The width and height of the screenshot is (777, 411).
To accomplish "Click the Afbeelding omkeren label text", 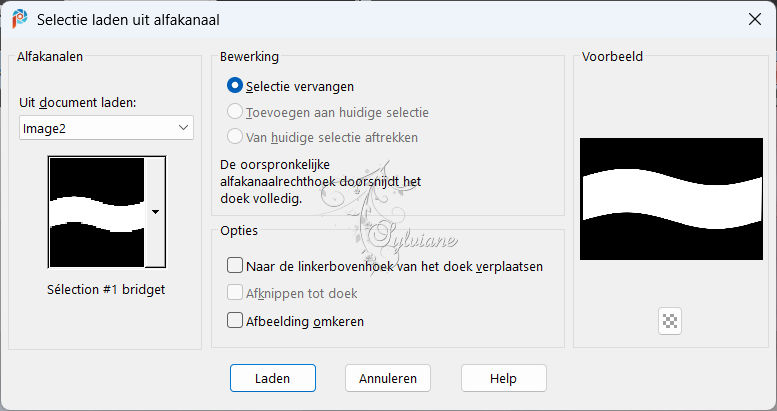I will tap(305, 321).
